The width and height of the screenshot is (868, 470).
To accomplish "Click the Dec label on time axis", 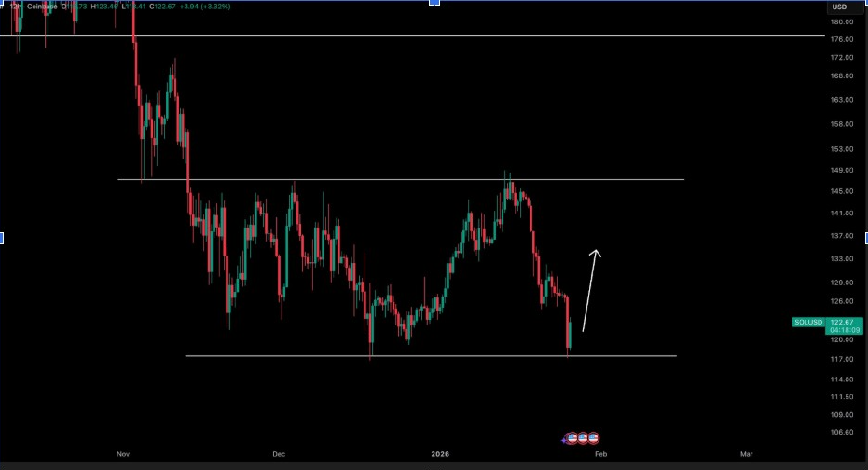I will tap(279, 454).
